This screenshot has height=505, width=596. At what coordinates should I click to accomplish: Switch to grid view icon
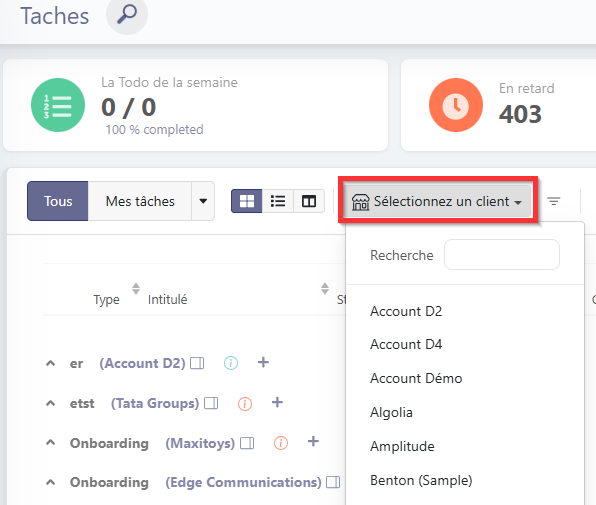click(x=247, y=201)
